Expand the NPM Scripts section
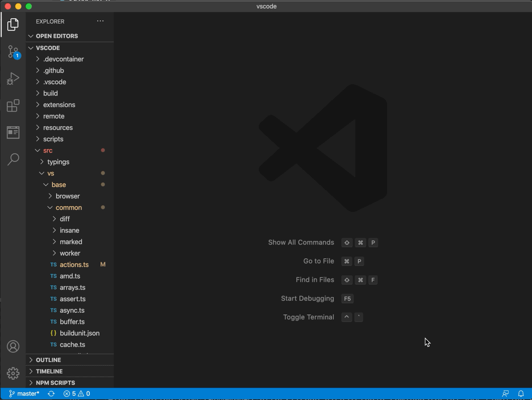This screenshot has height=400, width=532. pos(55,383)
